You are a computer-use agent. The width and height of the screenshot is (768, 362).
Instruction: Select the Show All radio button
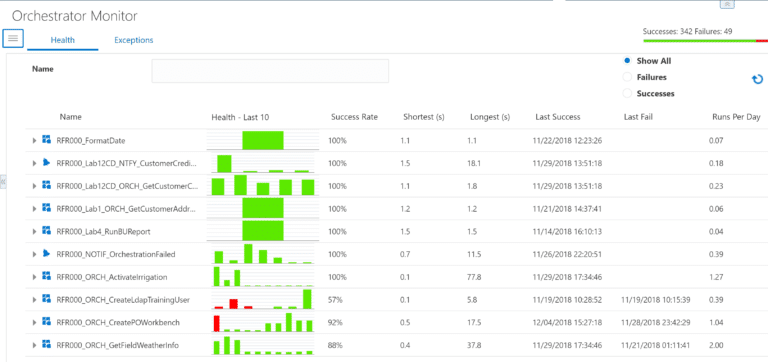(x=626, y=61)
